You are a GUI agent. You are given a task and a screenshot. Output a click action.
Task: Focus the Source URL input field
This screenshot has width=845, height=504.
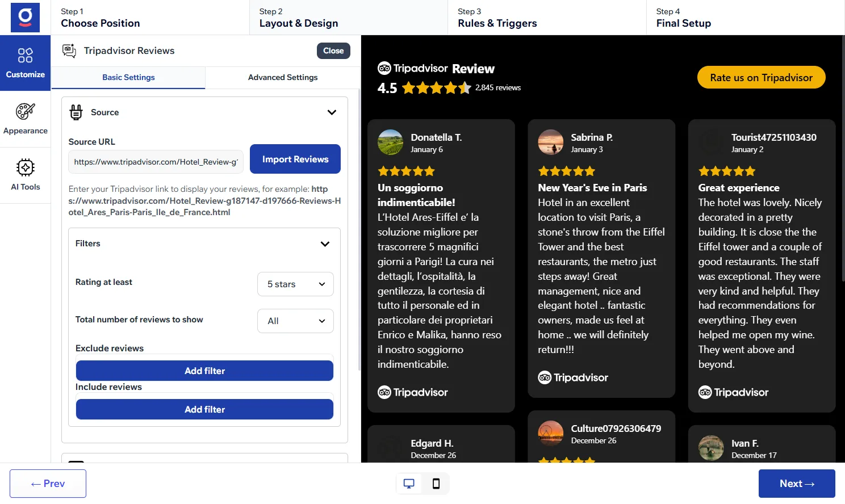(156, 162)
